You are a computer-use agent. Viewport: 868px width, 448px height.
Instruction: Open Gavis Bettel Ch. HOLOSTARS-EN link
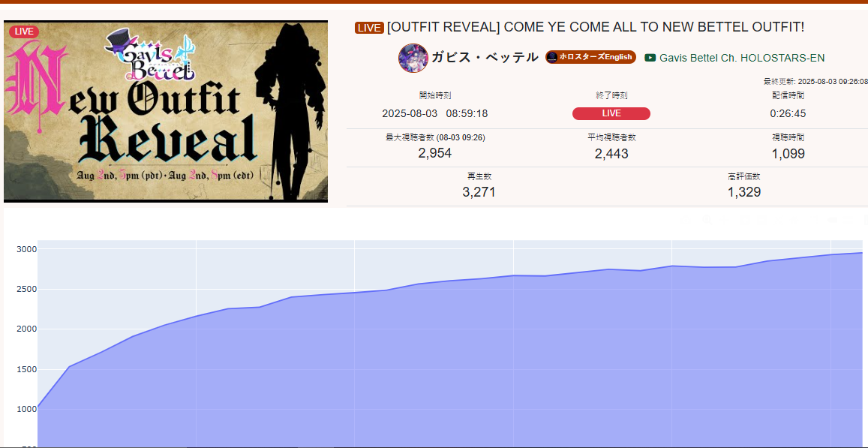[742, 58]
